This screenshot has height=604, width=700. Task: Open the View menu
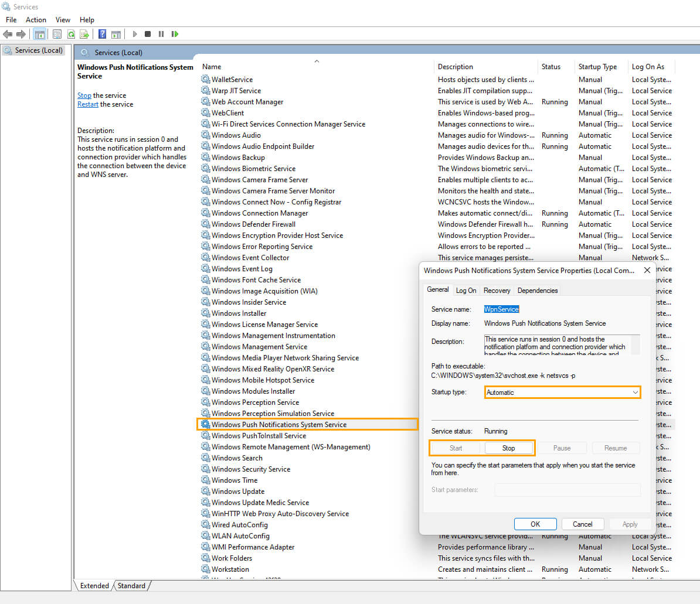point(63,20)
